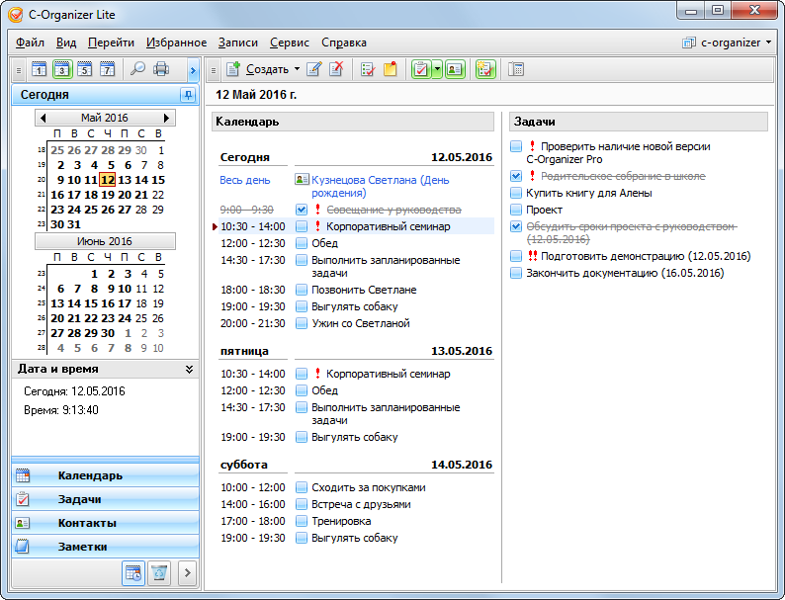Mark 'Купить книгу для Алены' as done
This screenshot has height=600, width=785.
tap(516, 193)
